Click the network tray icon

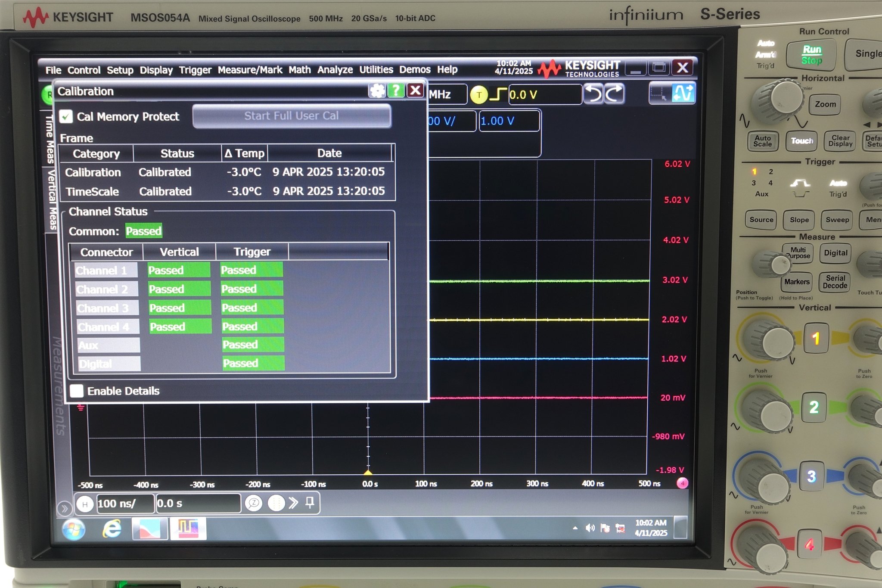pyautogui.click(x=620, y=528)
